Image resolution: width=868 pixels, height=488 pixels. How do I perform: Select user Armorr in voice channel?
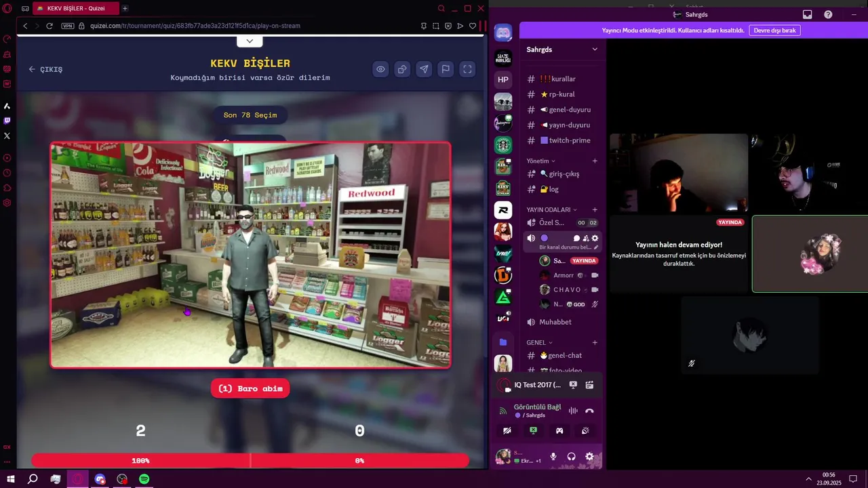click(x=568, y=275)
